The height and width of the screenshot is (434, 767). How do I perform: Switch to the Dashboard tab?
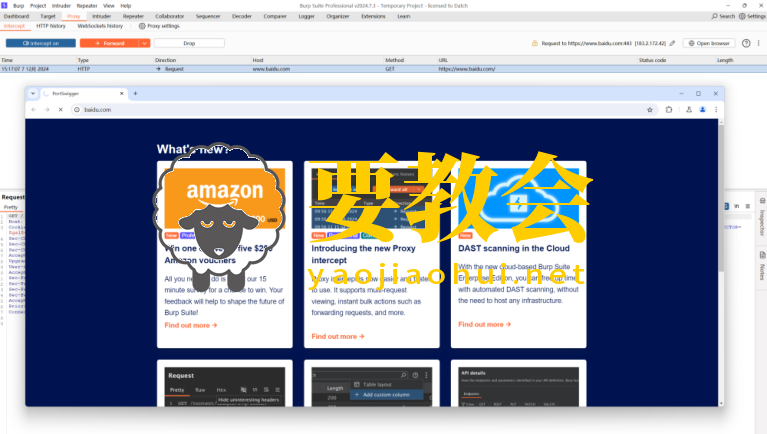click(16, 16)
